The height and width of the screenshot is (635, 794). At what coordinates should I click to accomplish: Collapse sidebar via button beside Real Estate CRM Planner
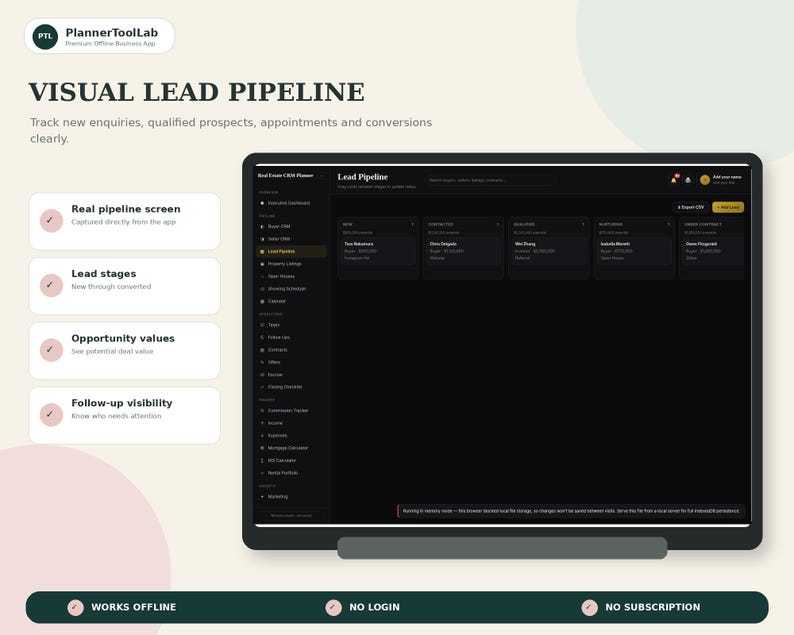[322, 176]
